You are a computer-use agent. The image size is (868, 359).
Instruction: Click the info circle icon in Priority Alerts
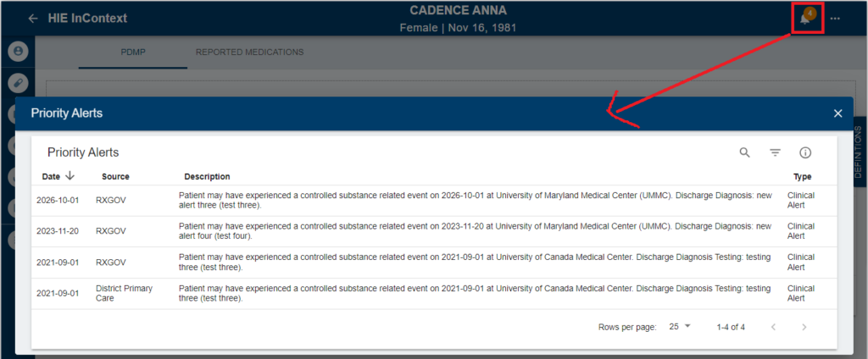[805, 152]
